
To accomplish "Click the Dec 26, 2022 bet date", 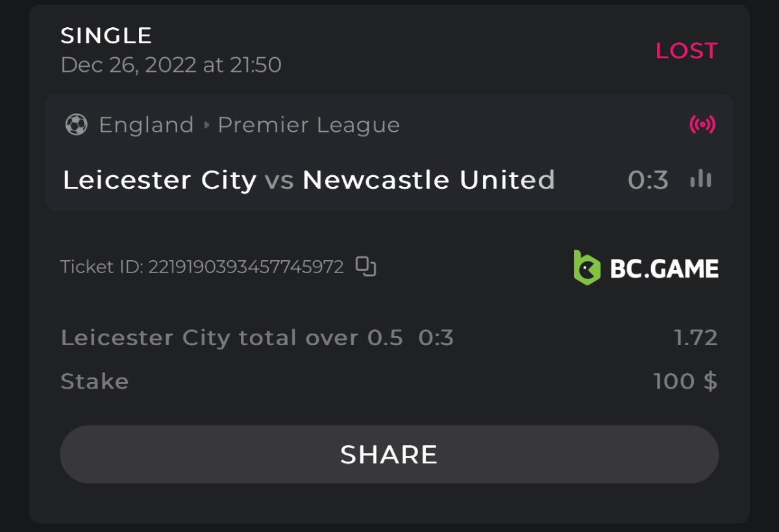I will pyautogui.click(x=171, y=65).
